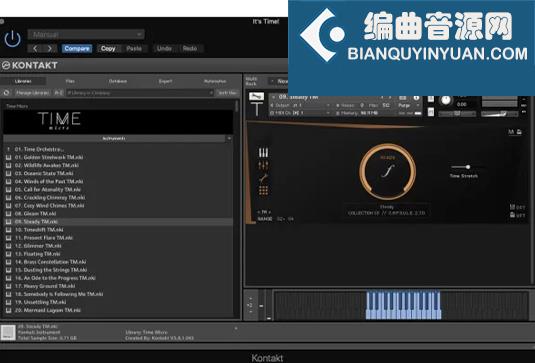This screenshot has width=535, height=363.
Task: Select 15. Dusting the Strings TM.nki
Action: click(51, 270)
